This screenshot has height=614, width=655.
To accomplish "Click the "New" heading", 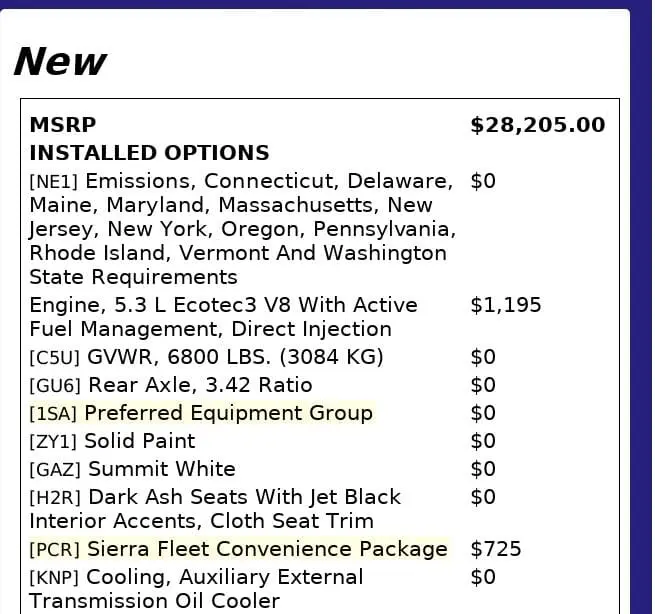I will 60,62.
